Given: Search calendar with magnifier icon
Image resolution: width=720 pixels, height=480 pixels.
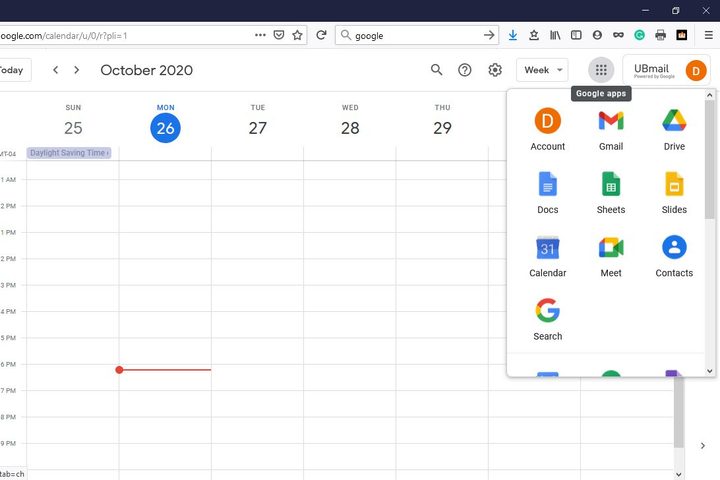Looking at the screenshot, I should click(x=436, y=70).
